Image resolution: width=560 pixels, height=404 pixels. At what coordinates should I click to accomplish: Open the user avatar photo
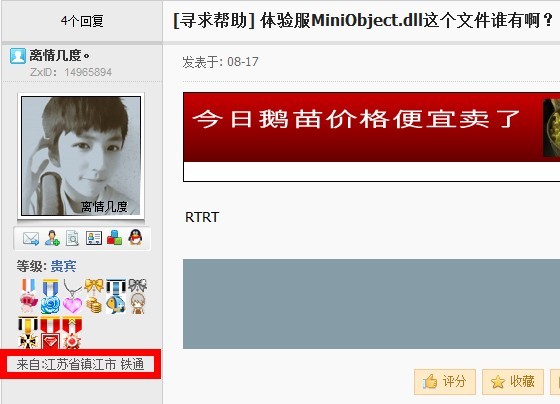pyautogui.click(x=81, y=156)
